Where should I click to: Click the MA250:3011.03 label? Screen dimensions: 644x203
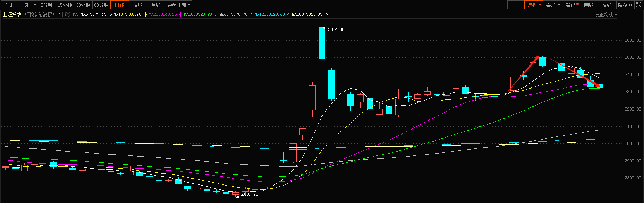(x=307, y=14)
